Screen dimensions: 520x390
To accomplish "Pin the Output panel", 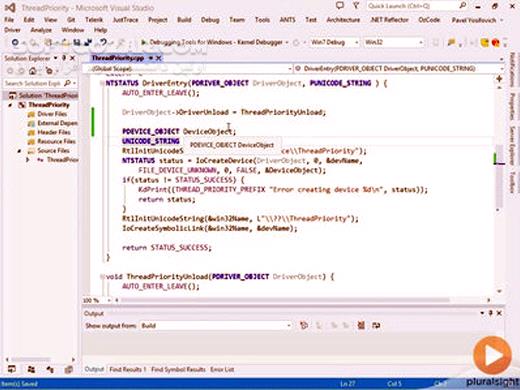I will [x=491, y=313].
